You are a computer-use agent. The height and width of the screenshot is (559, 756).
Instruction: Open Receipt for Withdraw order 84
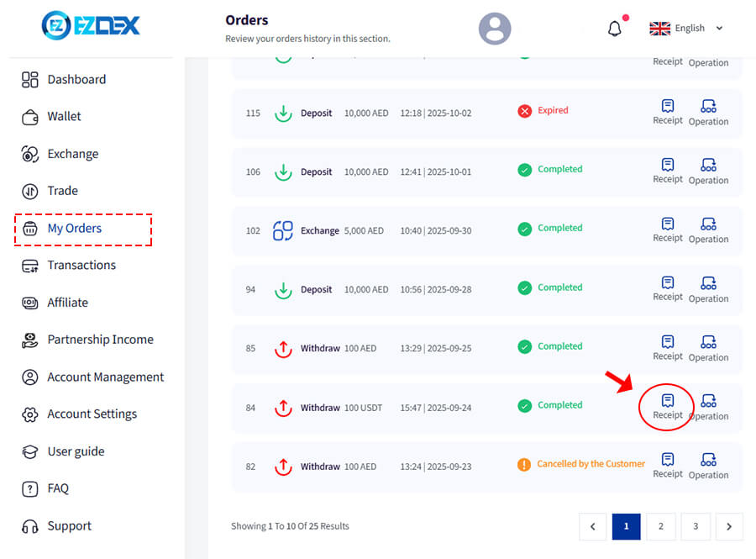tap(668, 407)
